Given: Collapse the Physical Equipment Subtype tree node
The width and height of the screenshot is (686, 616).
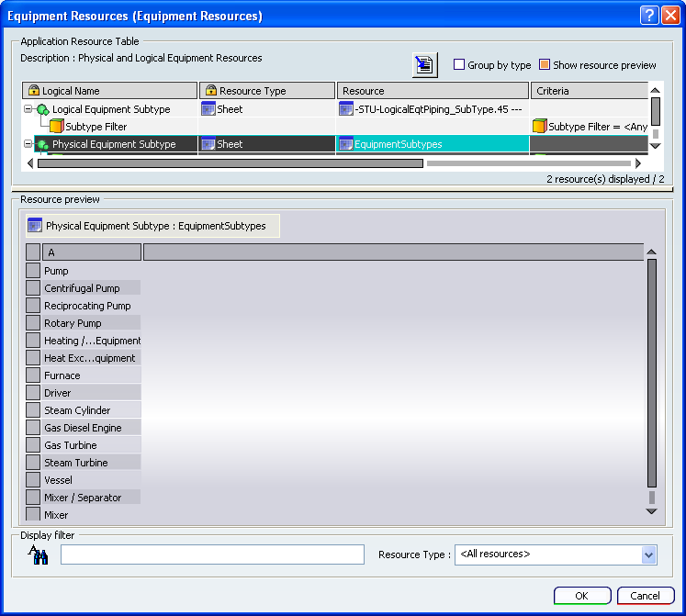Looking at the screenshot, I should pyautogui.click(x=28, y=143).
